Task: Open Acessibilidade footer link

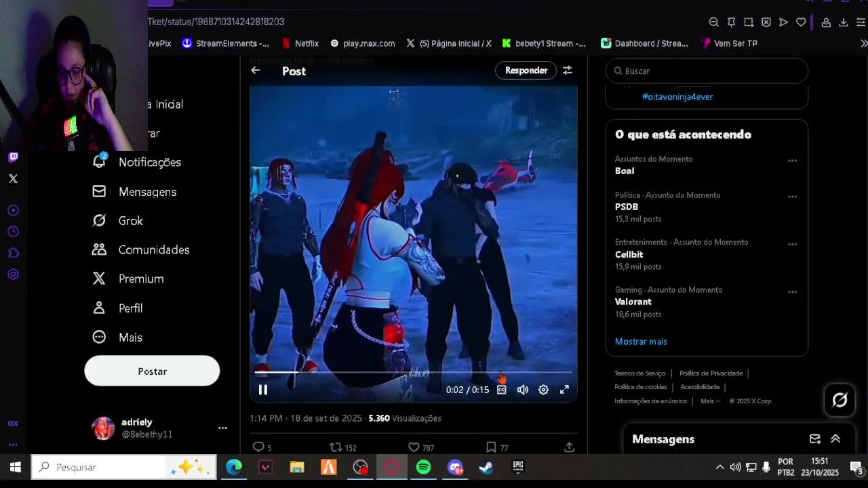Action: [x=700, y=387]
